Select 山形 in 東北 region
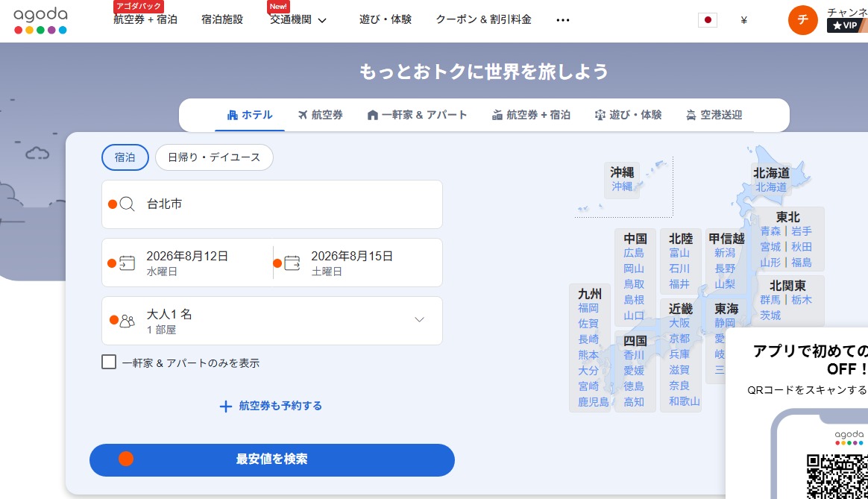The width and height of the screenshot is (868, 499). tap(770, 262)
